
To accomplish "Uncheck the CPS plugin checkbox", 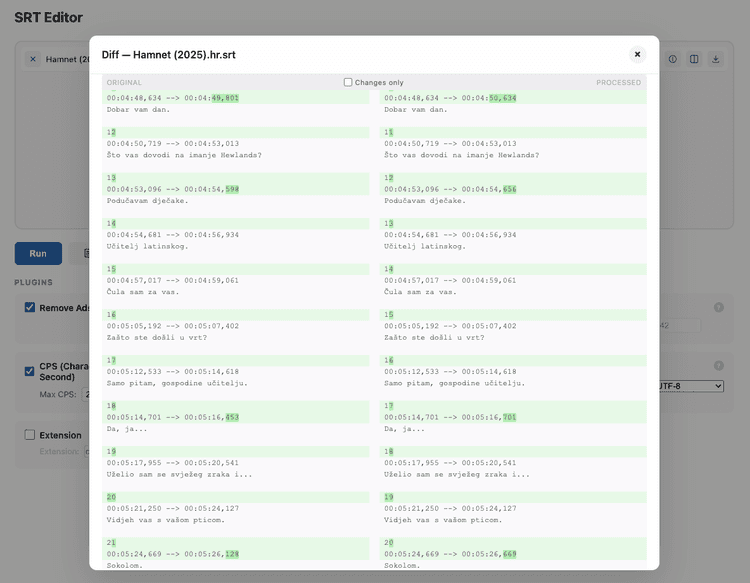I will [30, 371].
